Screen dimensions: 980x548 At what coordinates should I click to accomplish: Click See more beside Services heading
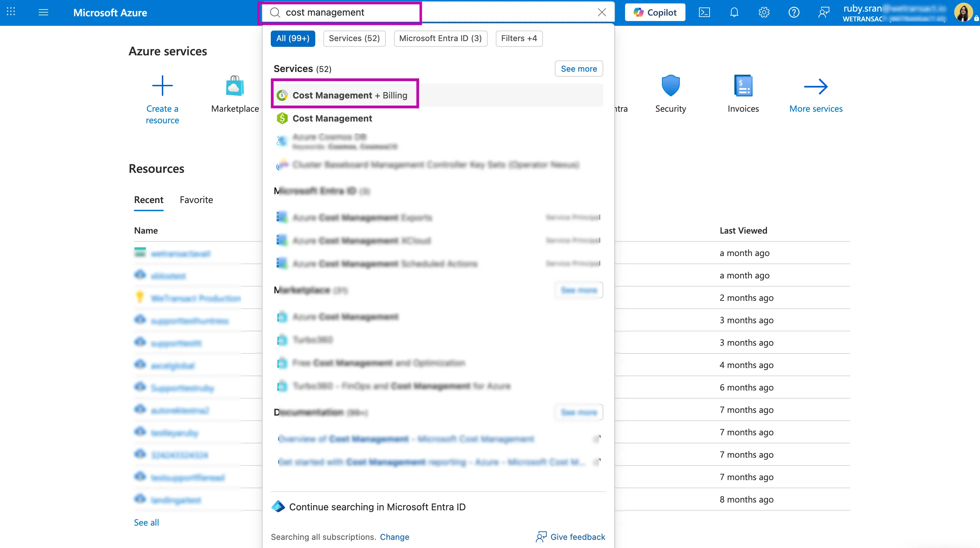point(579,69)
